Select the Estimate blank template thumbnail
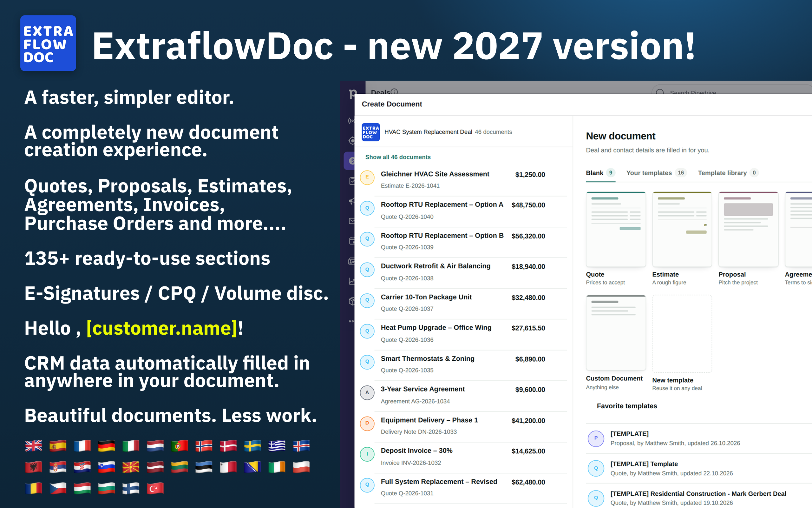This screenshot has height=508, width=812. 682,230
